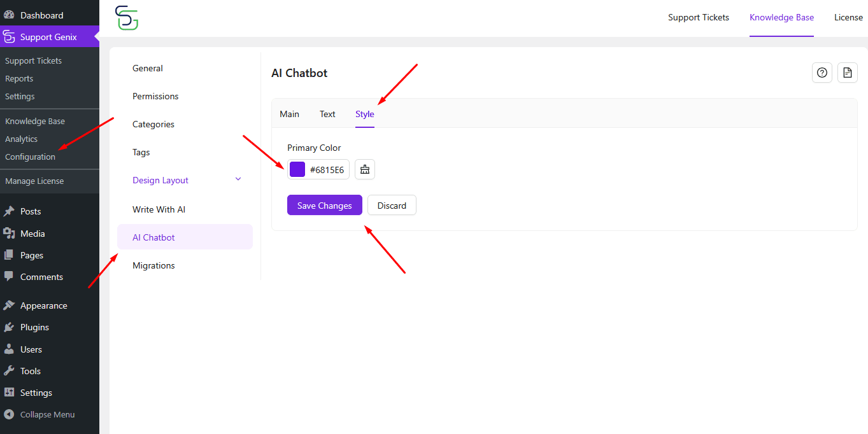
Task: Click the Discard button
Action: 392,205
